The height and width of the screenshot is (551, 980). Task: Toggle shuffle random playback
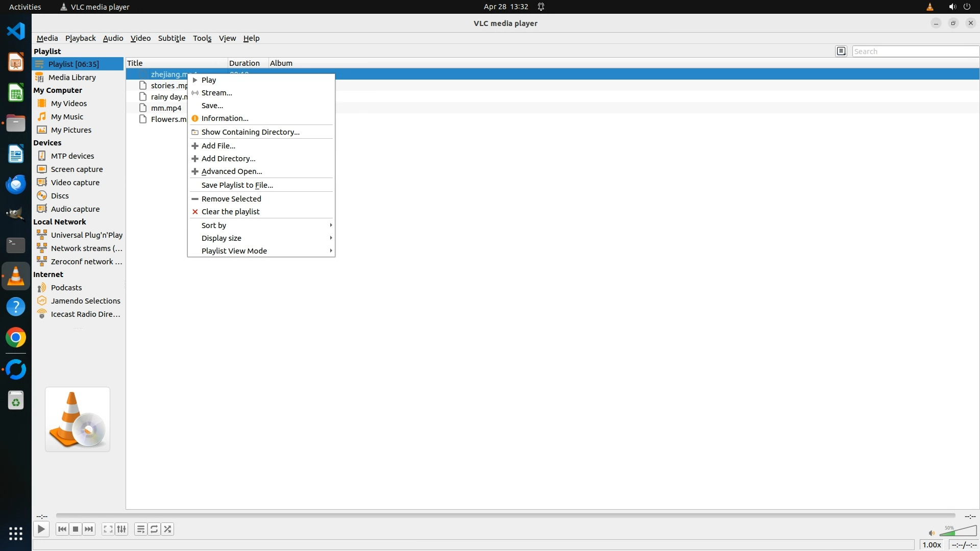[x=168, y=529]
